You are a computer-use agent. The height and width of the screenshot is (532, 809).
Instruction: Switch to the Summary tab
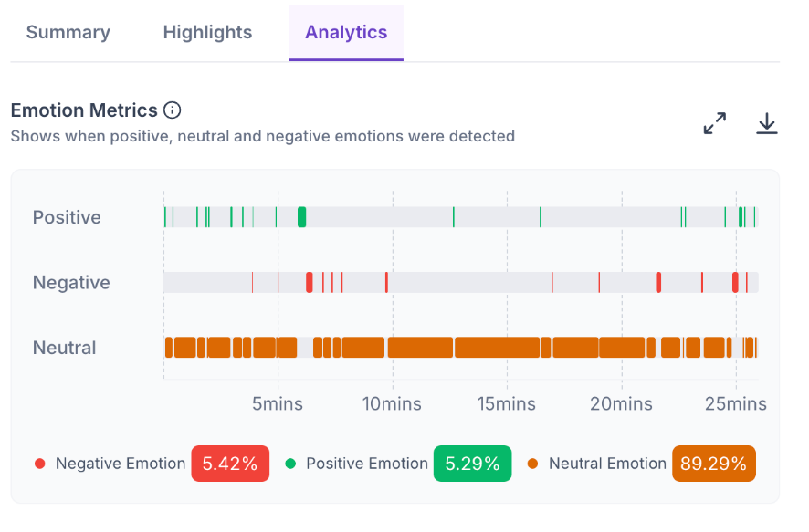(68, 33)
